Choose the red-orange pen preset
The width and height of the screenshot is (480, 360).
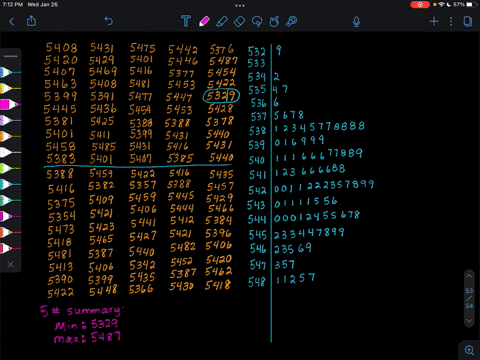(10, 232)
